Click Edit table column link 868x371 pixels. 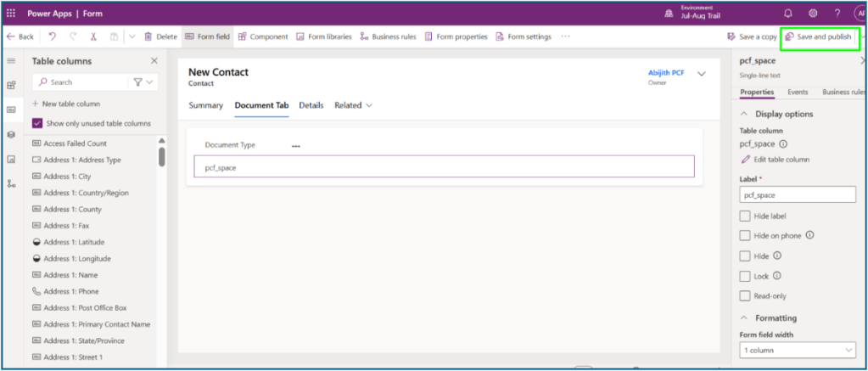point(775,160)
